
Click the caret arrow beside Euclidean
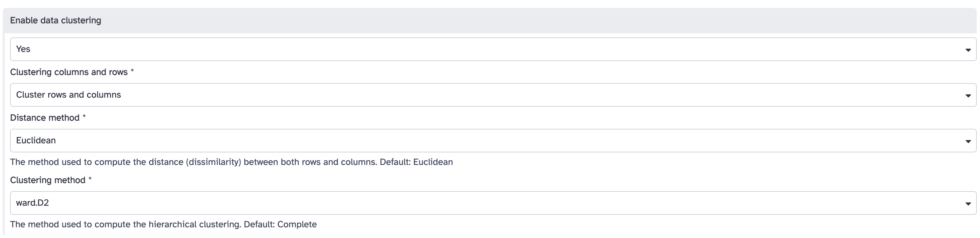[968, 141]
